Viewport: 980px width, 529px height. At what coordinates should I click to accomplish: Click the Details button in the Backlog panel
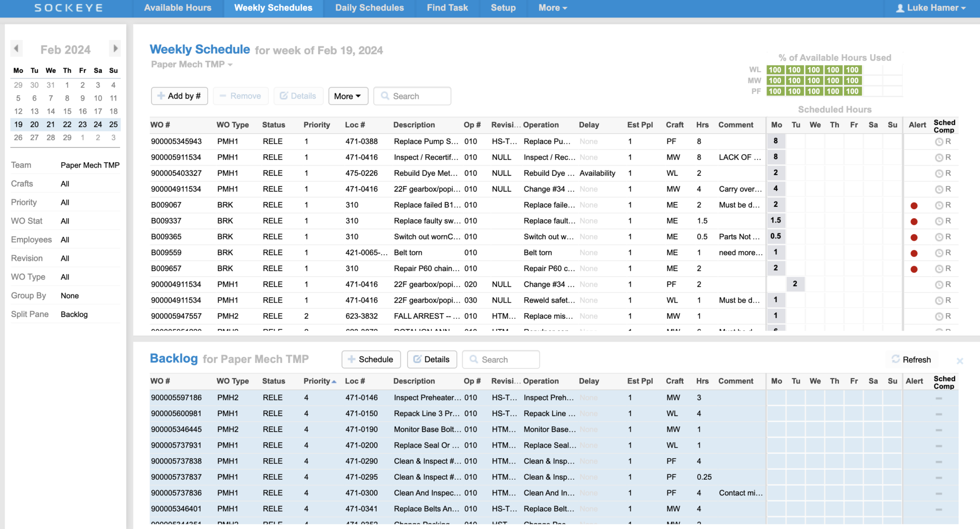click(432, 360)
